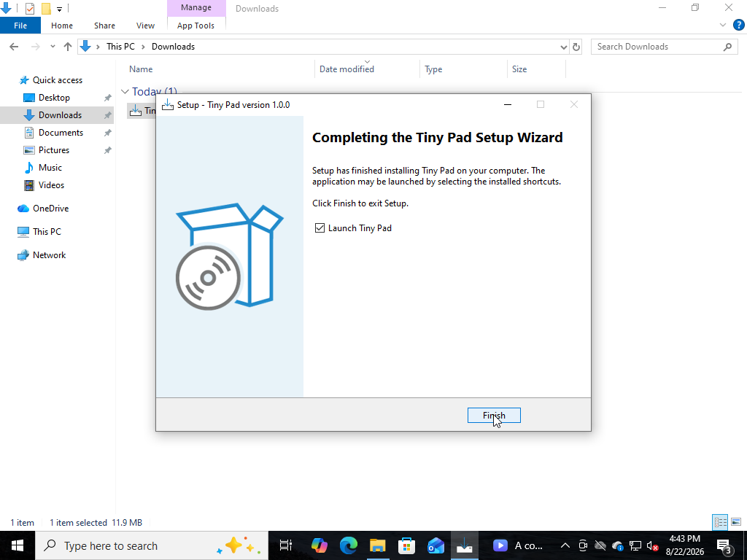Click This PC in the address breadcrumb
Viewport: 747px width, 560px height.
[x=120, y=47]
